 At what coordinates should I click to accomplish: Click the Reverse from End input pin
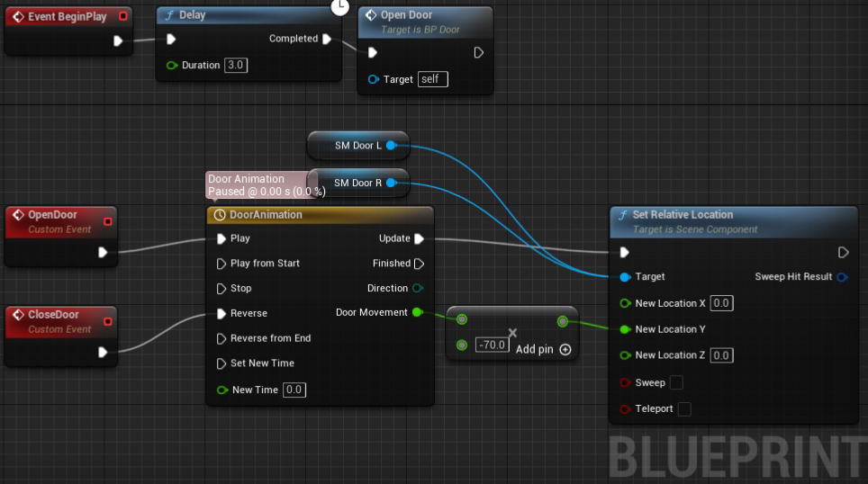(x=221, y=338)
